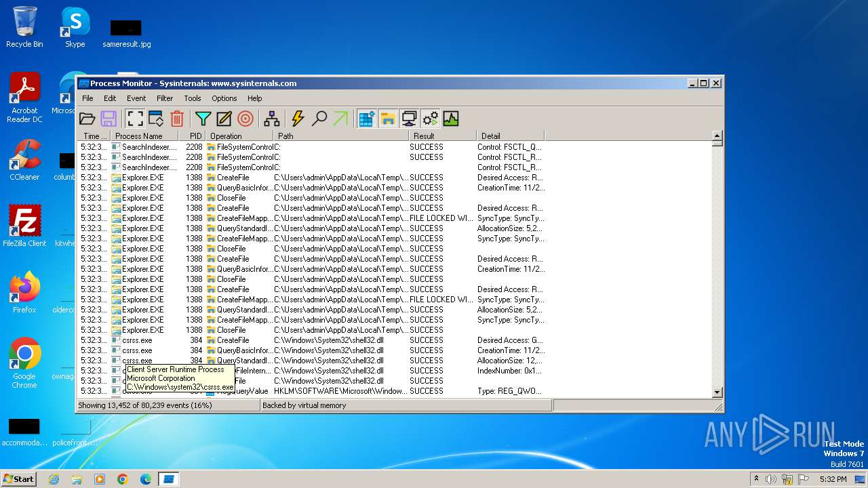This screenshot has height=488, width=868.
Task: Open the File menu
Action: point(87,98)
